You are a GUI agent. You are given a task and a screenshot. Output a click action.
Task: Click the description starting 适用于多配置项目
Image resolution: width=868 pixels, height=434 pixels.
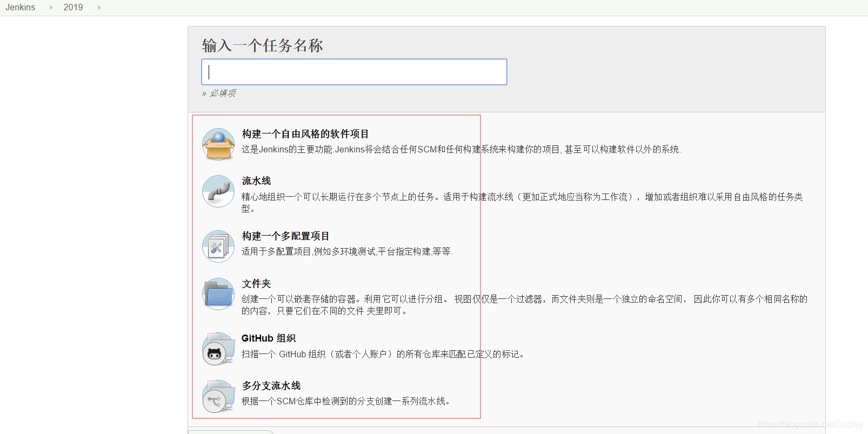[x=347, y=252]
